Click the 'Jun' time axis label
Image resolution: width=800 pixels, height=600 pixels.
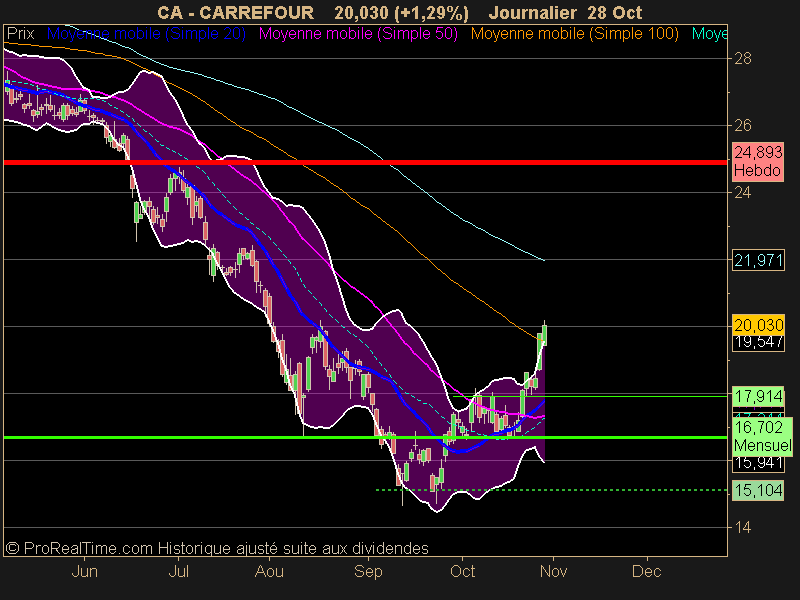(x=85, y=571)
